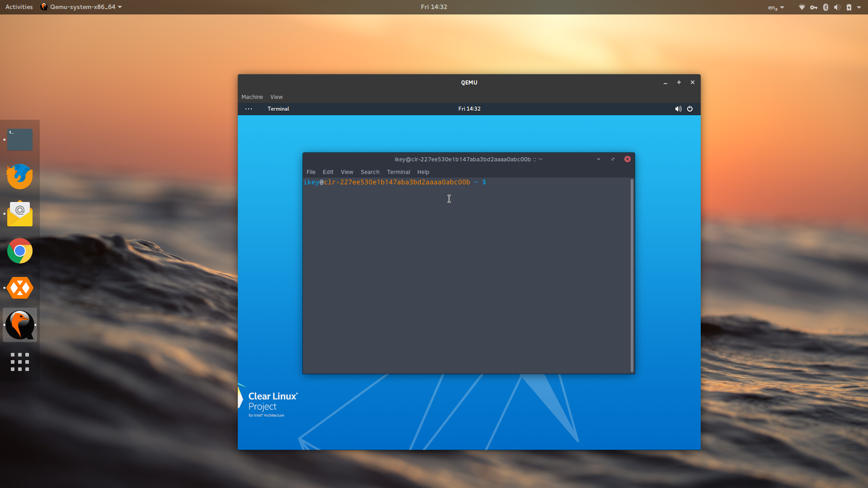Open the terminal File menu
868x488 pixels.
tap(311, 172)
